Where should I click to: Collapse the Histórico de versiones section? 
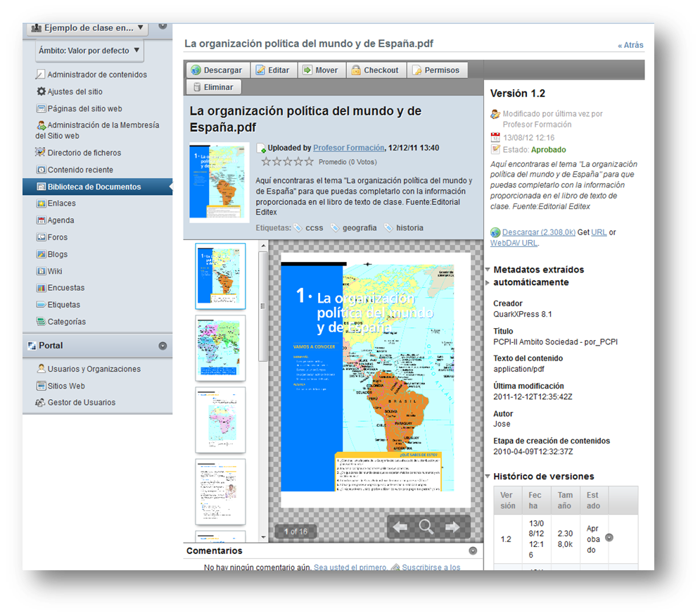[488, 477]
